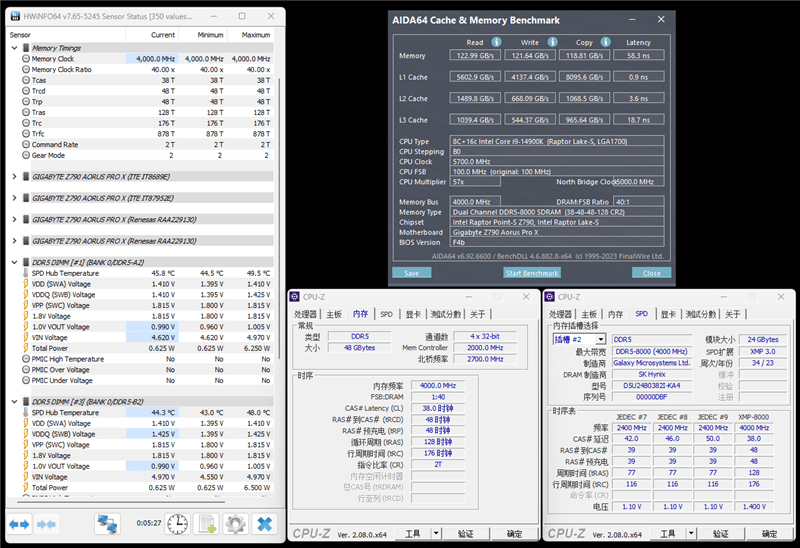Click app icon of CPU-Z memory window
The width and height of the screenshot is (800, 548).
pos(294,296)
